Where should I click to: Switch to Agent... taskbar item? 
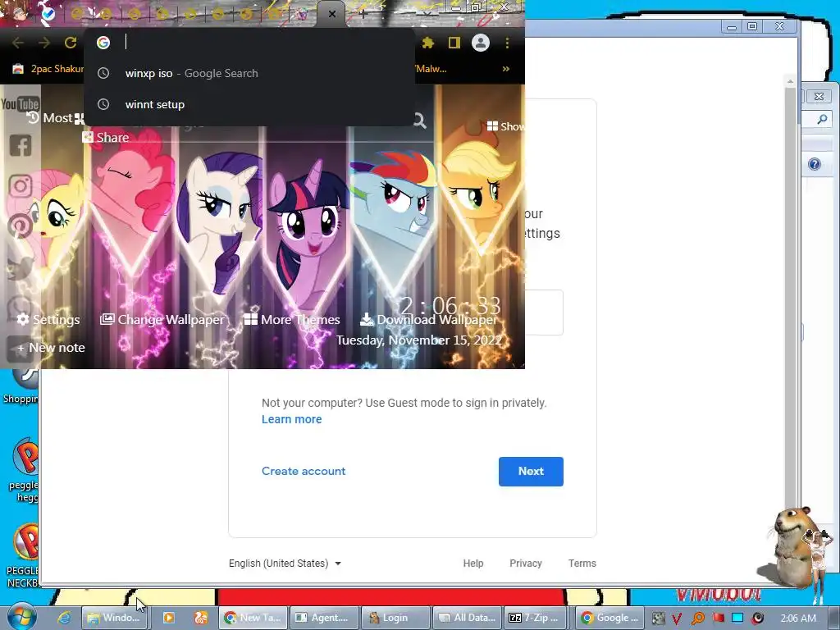tap(323, 618)
